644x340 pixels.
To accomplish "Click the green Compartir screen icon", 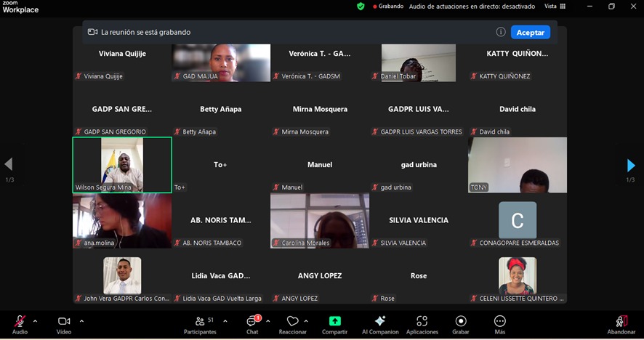I will pos(334,321).
